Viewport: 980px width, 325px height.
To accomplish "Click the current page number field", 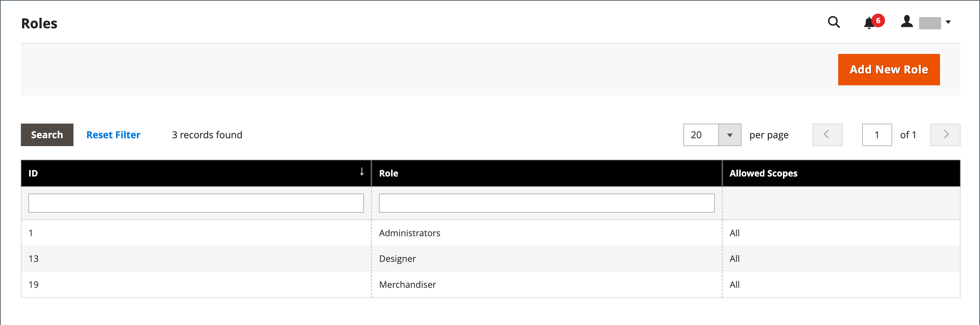I will pos(876,135).
